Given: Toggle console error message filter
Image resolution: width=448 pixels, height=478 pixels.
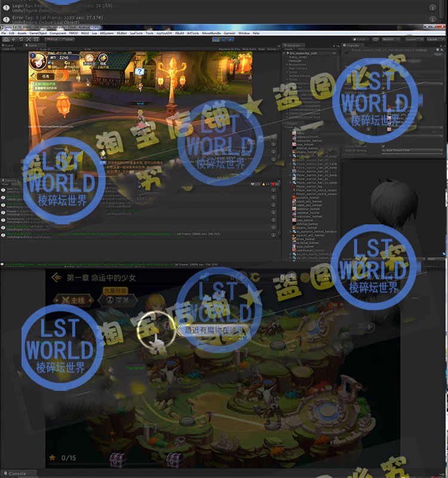Looking at the screenshot, I should click(275, 184).
